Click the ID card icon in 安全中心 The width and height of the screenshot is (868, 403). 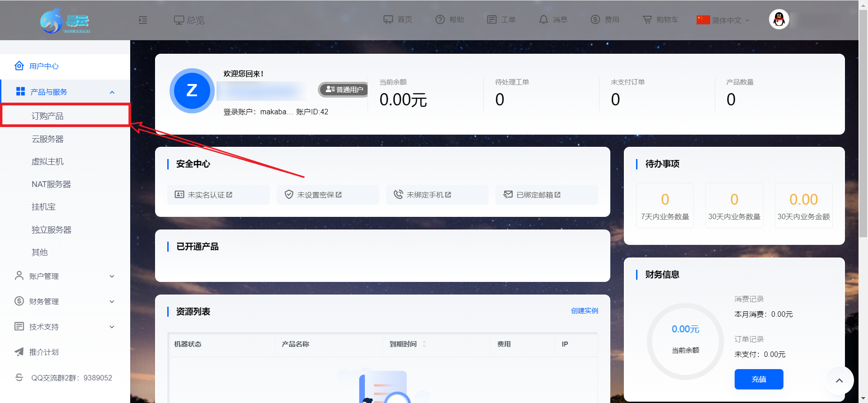[179, 194]
